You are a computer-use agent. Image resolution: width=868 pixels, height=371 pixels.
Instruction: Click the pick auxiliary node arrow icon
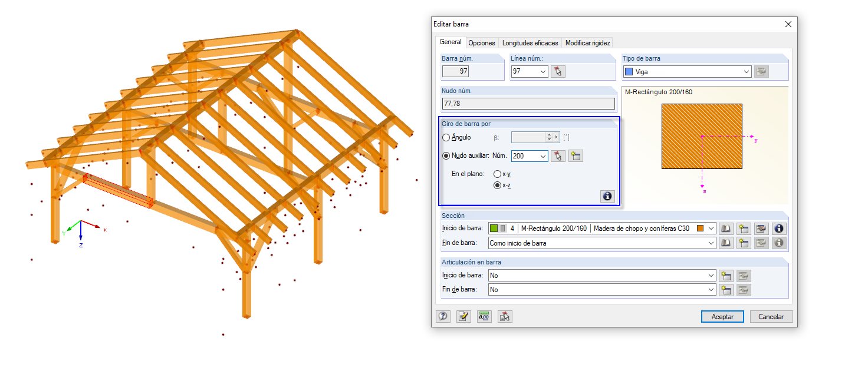[558, 156]
